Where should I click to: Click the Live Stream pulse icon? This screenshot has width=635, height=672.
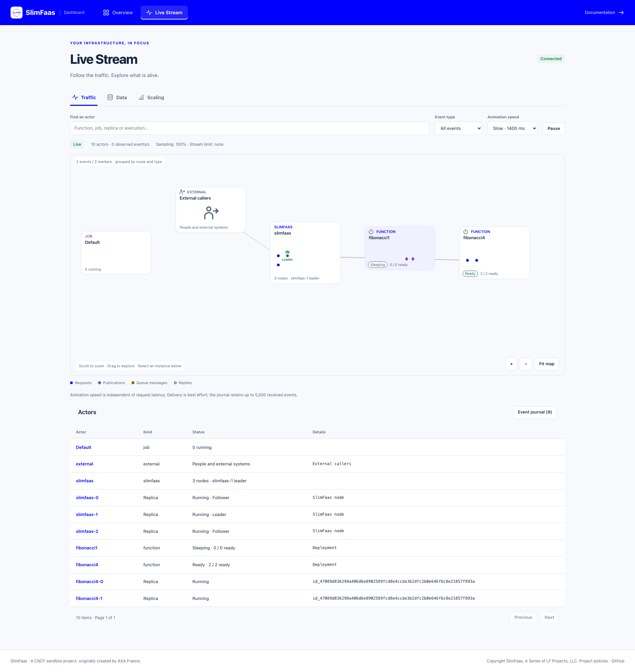(149, 13)
